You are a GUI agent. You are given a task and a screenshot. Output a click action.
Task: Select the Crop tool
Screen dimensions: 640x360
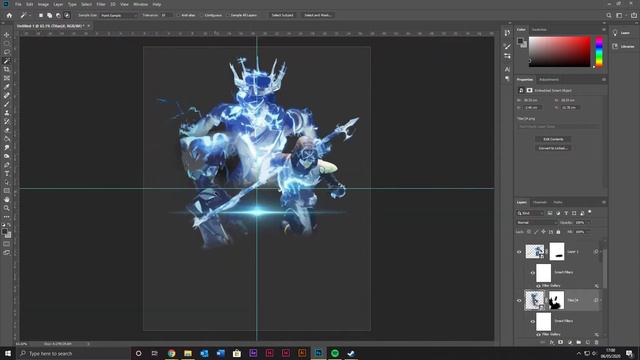pos(7,69)
